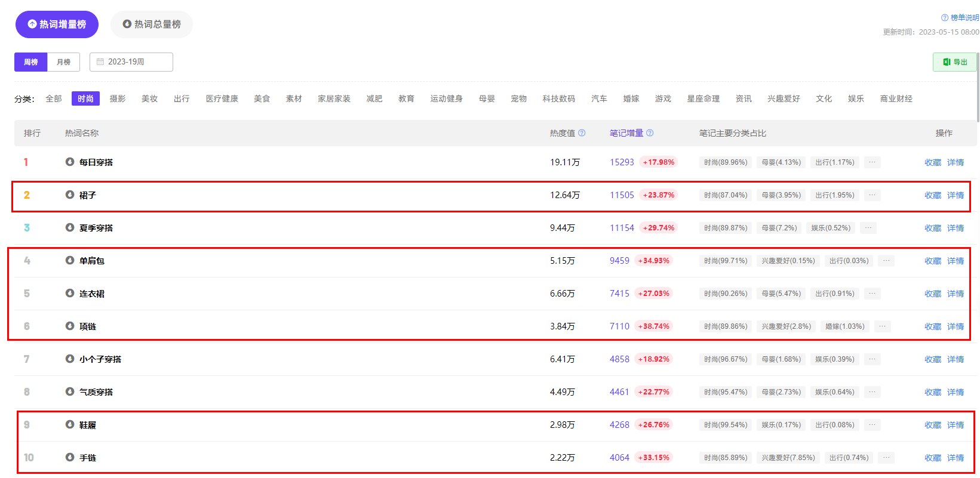Select the 星座命理 category filter
Screen dimensions: 980x478
703,98
